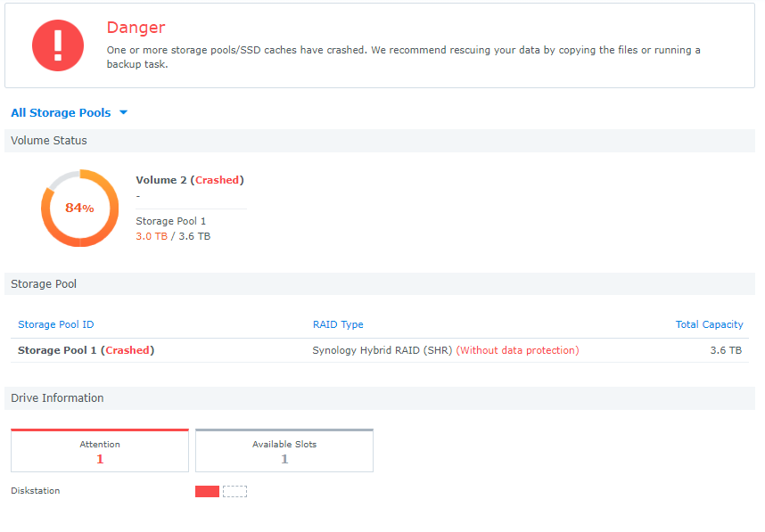Click the 84% volume usage donut chart
Viewport: 765px width, 532px height.
[79, 208]
